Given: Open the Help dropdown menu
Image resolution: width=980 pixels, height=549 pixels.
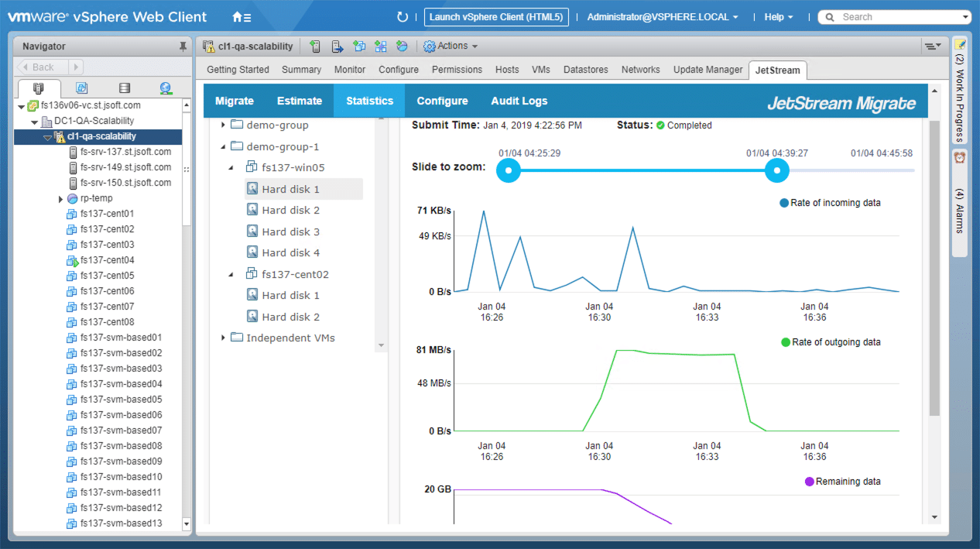Looking at the screenshot, I should pos(779,17).
